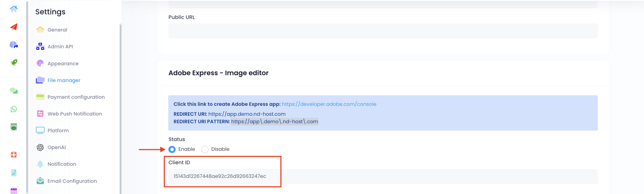
Task: Select the Enable status radio button
Action: click(172, 149)
